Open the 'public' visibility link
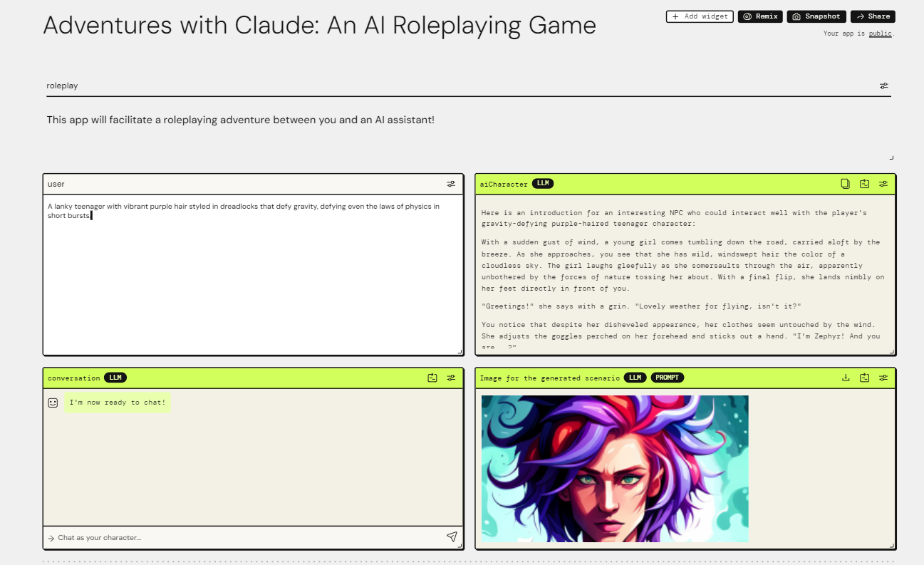The height and width of the screenshot is (565, 924). (x=881, y=33)
